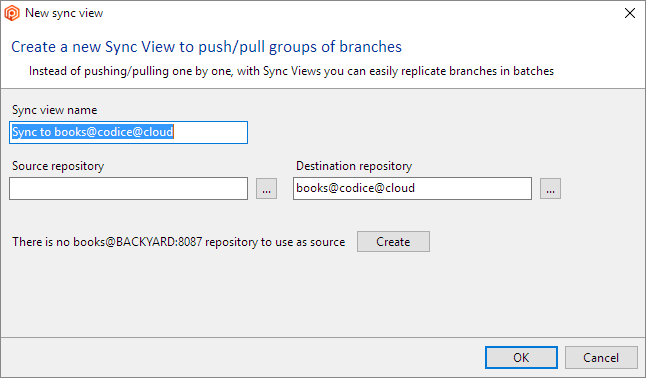Click the 'Create a new Sync View' heading
The height and width of the screenshot is (378, 646).
[206, 47]
